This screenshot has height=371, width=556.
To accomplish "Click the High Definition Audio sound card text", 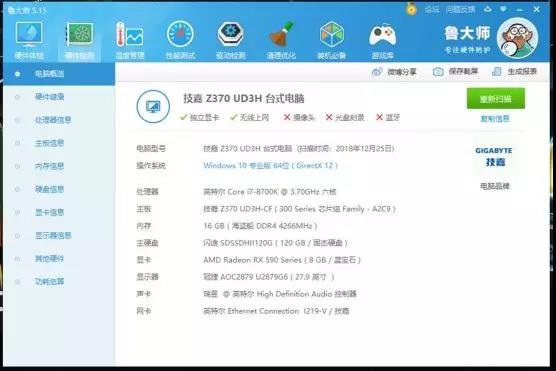I will [x=280, y=294].
